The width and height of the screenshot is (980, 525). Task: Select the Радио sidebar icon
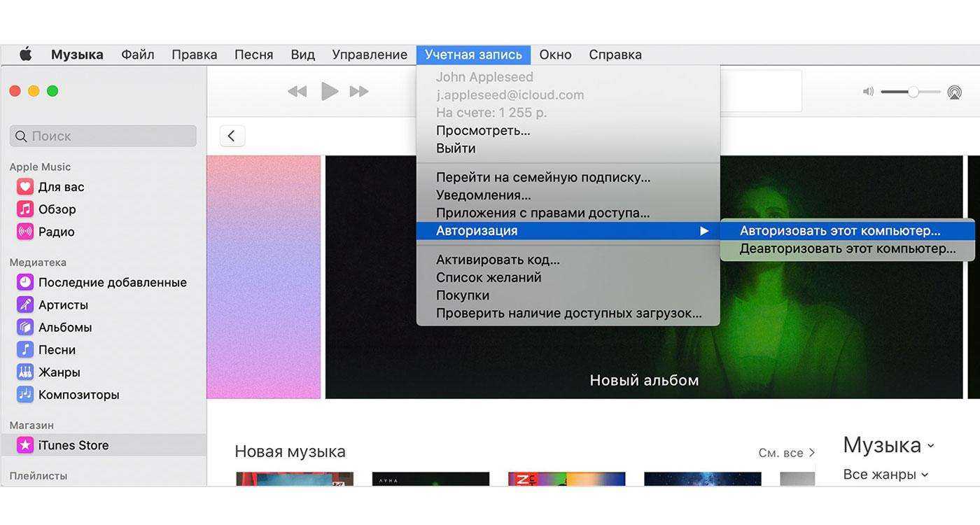25,232
